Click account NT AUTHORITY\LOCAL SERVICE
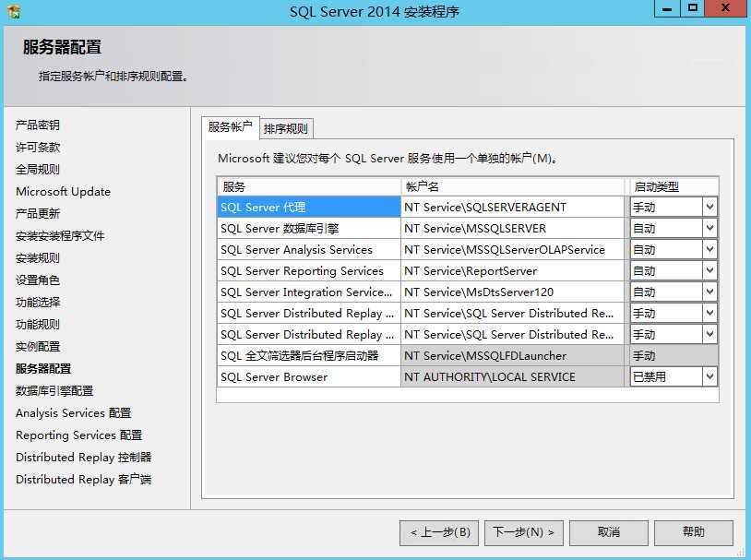The width and height of the screenshot is (751, 560). tap(512, 376)
